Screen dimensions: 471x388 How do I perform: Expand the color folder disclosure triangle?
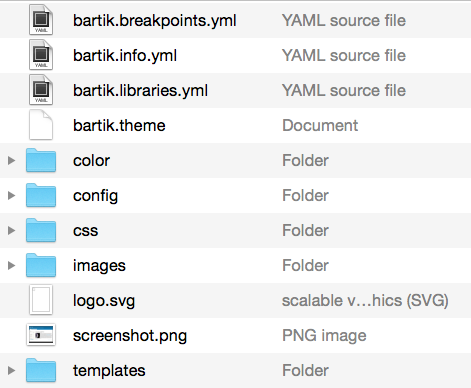[11, 160]
